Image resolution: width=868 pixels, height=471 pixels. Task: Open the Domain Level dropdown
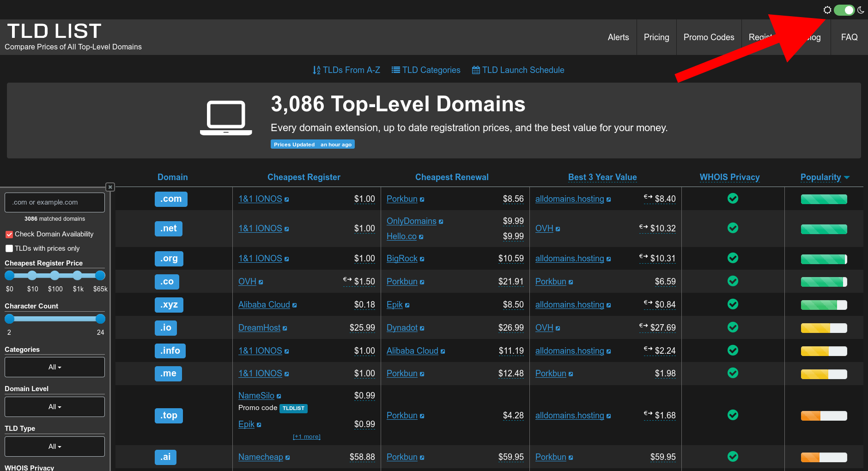pos(54,406)
